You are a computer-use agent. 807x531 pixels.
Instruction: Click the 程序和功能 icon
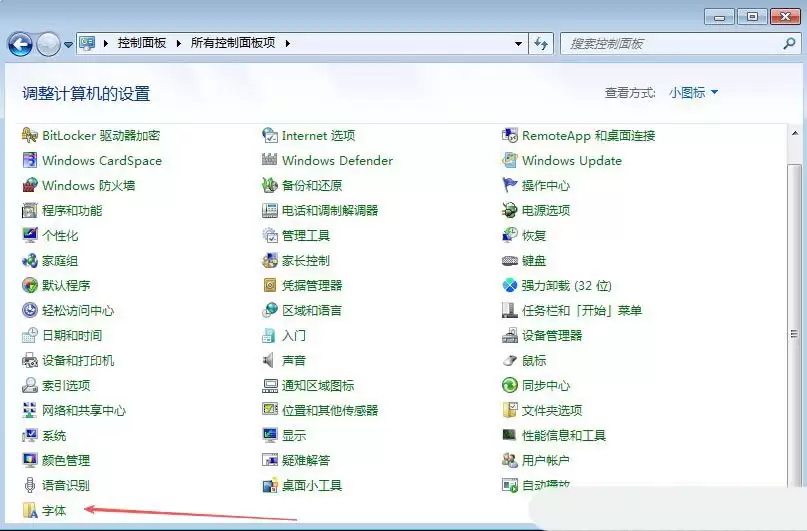[x=30, y=210]
